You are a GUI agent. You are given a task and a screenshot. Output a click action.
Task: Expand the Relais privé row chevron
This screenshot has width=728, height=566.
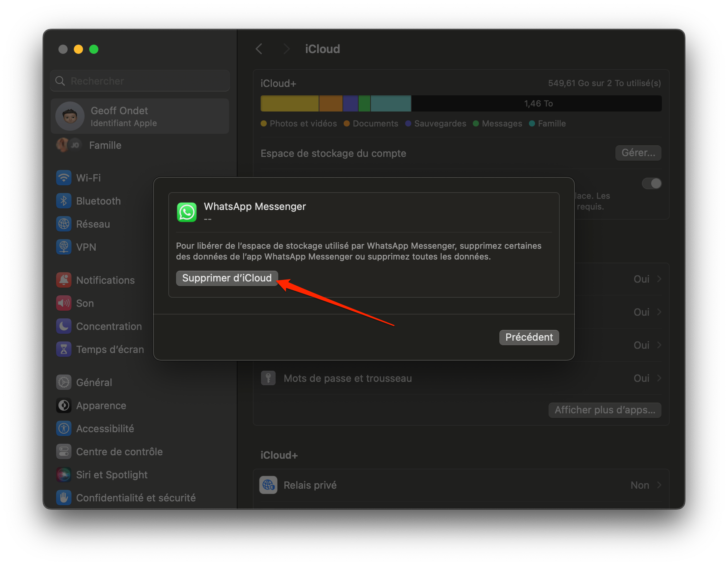pos(659,485)
